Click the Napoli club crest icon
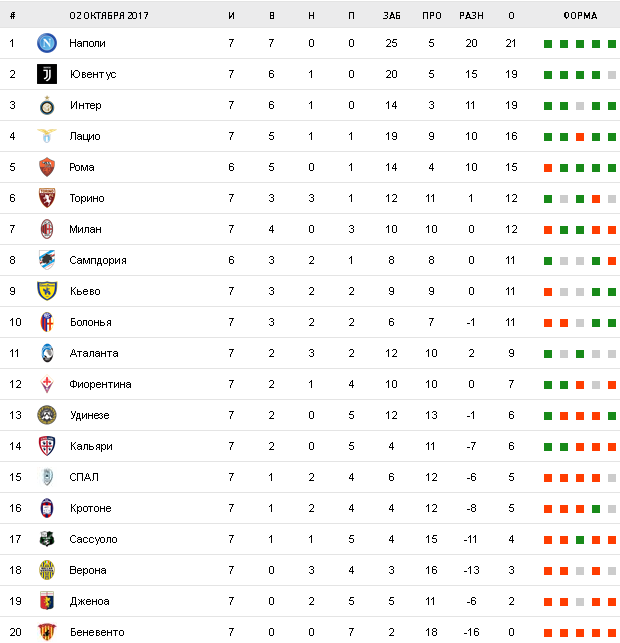This screenshot has height=643, width=620. click(x=46, y=43)
